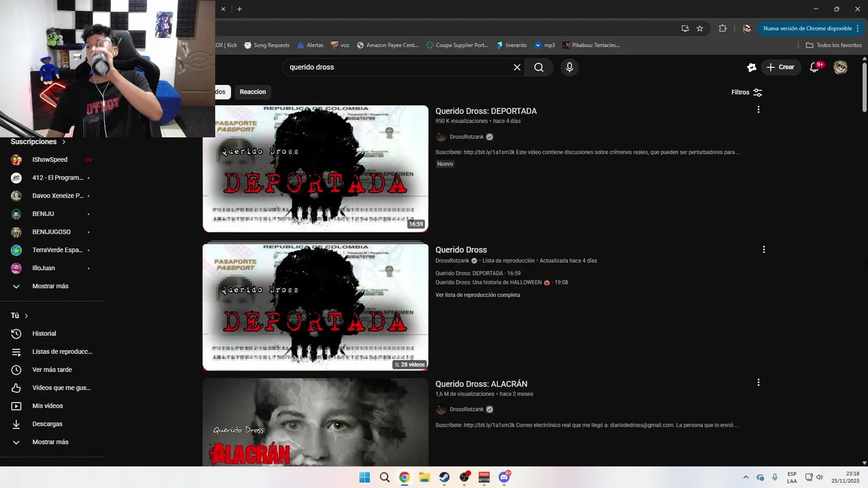Click Ver lista de reproducción completa
The width and height of the screenshot is (868, 488).
(x=477, y=295)
